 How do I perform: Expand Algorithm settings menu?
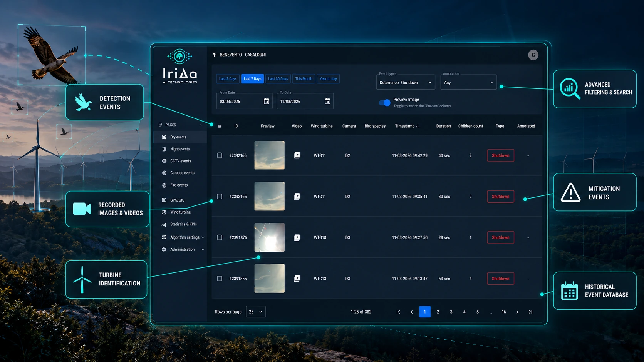coord(183,237)
